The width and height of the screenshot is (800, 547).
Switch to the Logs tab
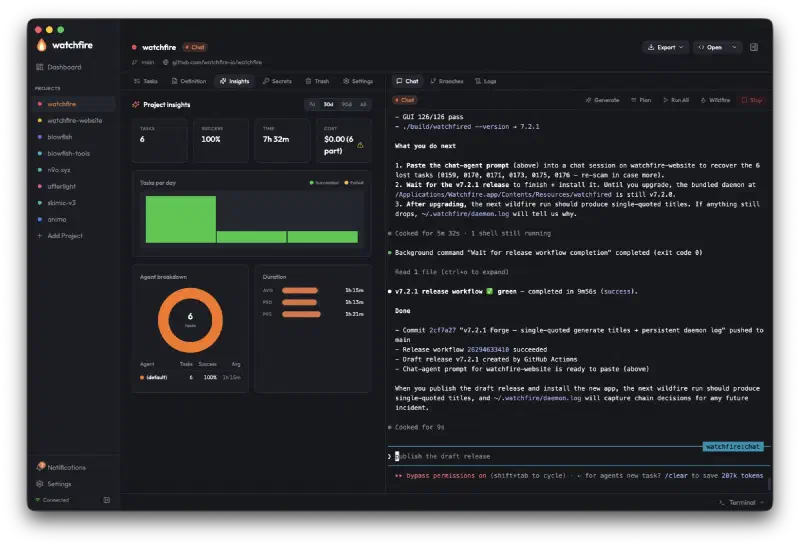coord(486,81)
